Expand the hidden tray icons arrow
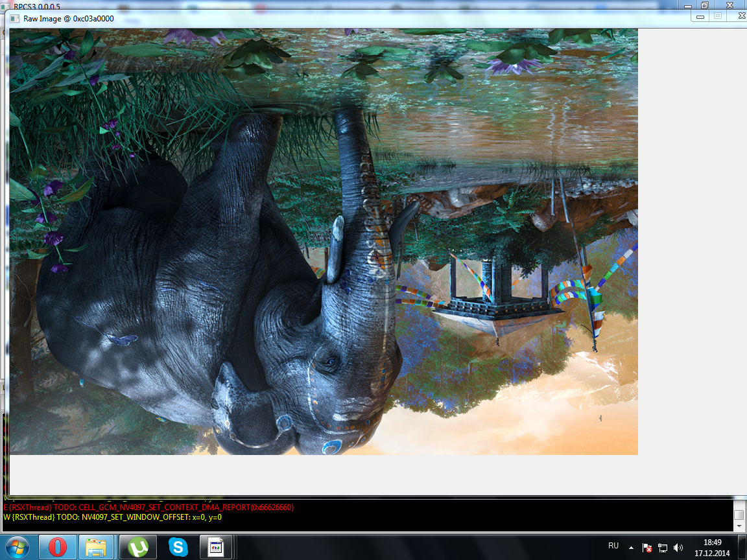Screen dimensions: 747x560 [632, 548]
